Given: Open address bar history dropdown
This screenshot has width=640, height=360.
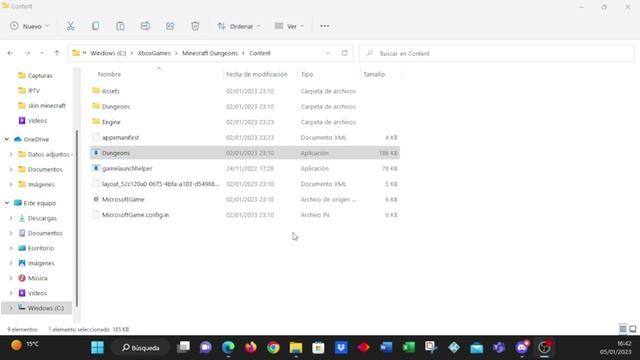Looking at the screenshot, I should [x=327, y=53].
